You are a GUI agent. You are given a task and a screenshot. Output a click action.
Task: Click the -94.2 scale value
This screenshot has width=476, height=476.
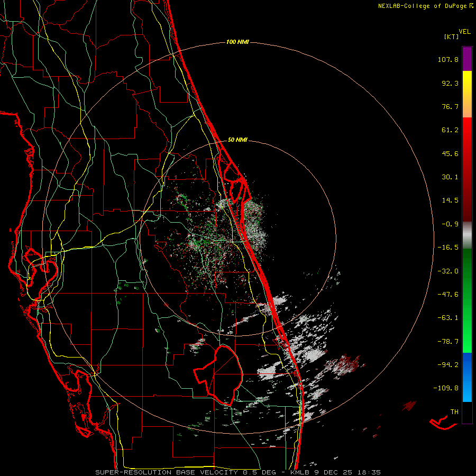point(448,364)
